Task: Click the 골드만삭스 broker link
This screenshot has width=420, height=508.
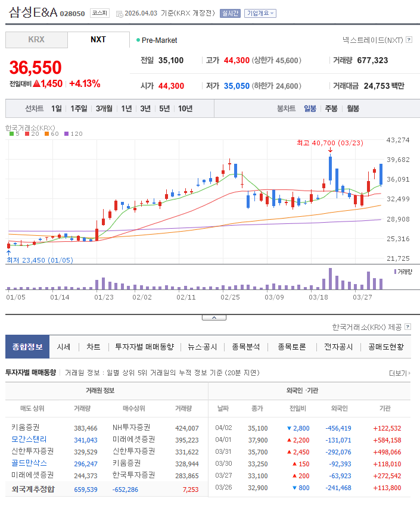Action: [x=29, y=463]
